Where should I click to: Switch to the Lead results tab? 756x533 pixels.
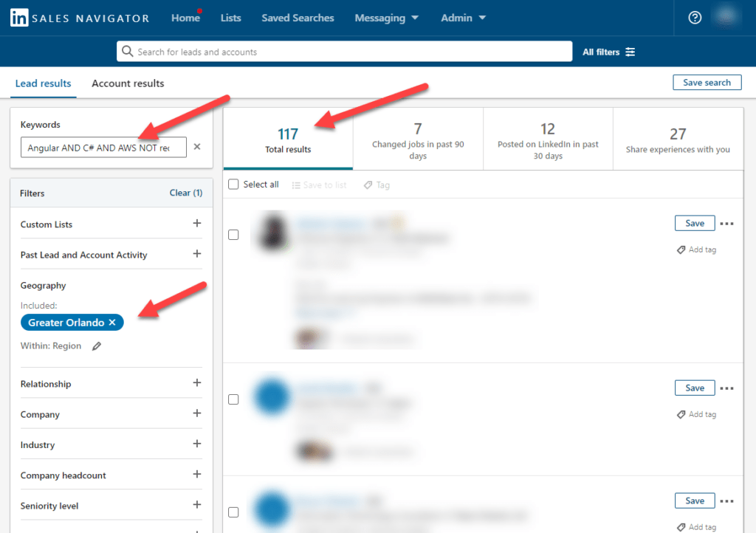click(43, 83)
